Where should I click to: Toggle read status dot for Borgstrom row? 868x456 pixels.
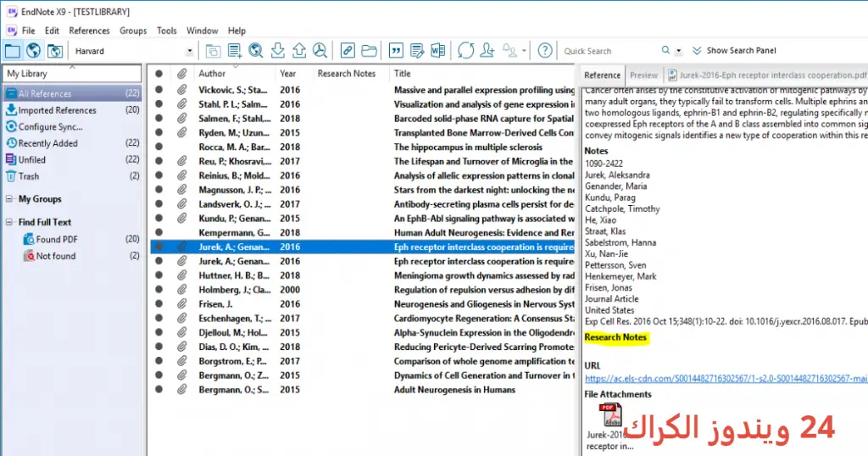159,361
